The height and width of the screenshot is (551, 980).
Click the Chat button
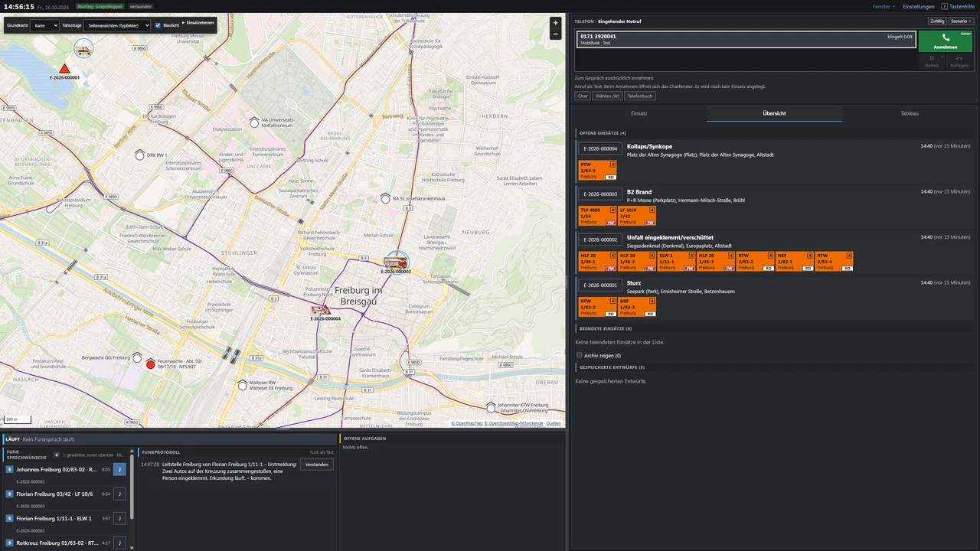click(x=583, y=96)
